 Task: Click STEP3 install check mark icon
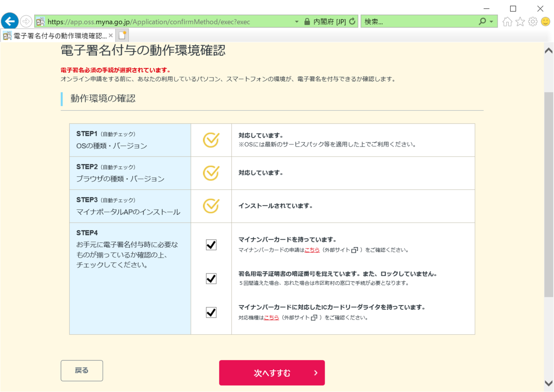[x=211, y=206]
